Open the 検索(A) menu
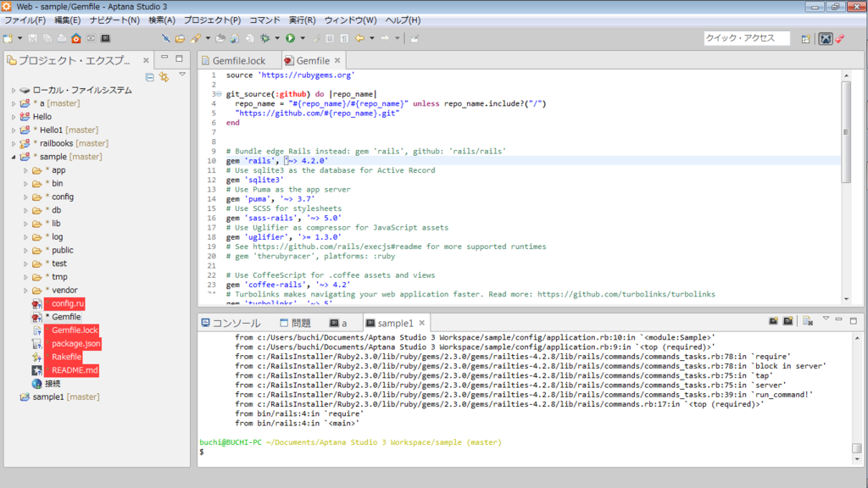Screen dimensions: 868x488 [x=162, y=20]
